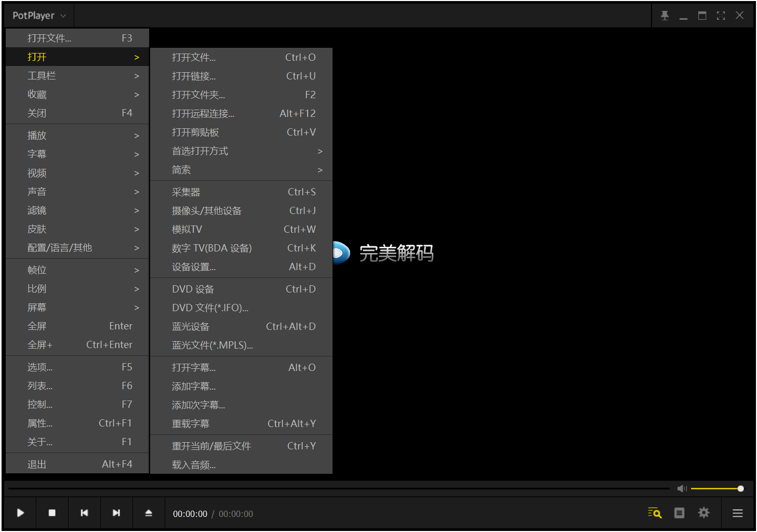The width and height of the screenshot is (757, 532).
Task: Click the playback seek bar
Action: coord(339,488)
